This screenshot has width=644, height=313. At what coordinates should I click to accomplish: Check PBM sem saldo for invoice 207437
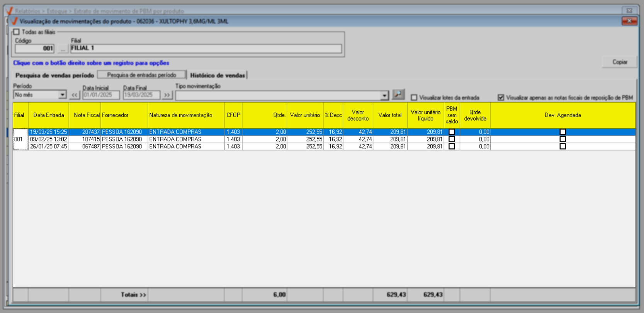click(452, 132)
